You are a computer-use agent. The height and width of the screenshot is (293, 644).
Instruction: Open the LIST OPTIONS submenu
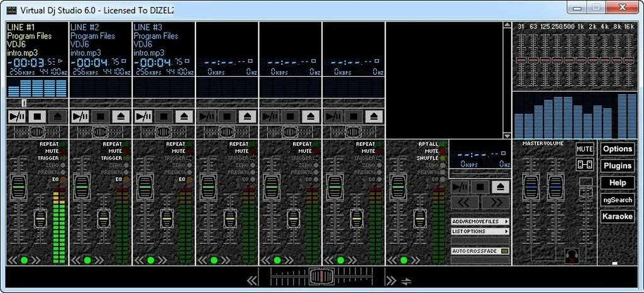click(x=480, y=231)
